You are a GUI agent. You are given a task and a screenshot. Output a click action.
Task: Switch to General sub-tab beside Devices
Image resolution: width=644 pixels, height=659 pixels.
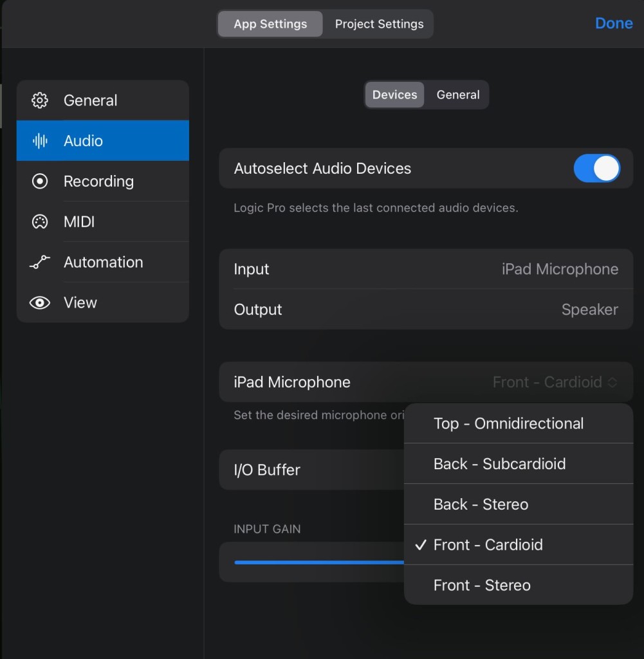click(x=458, y=95)
